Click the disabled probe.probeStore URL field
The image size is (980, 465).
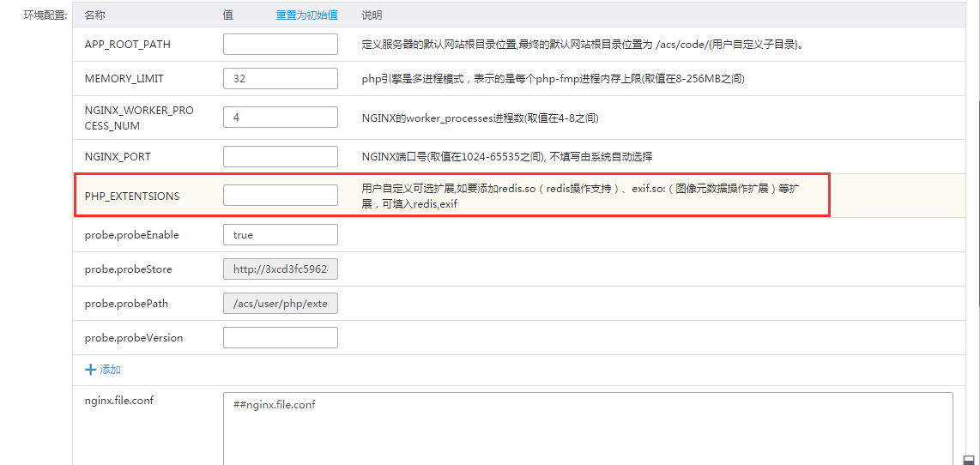coord(281,269)
